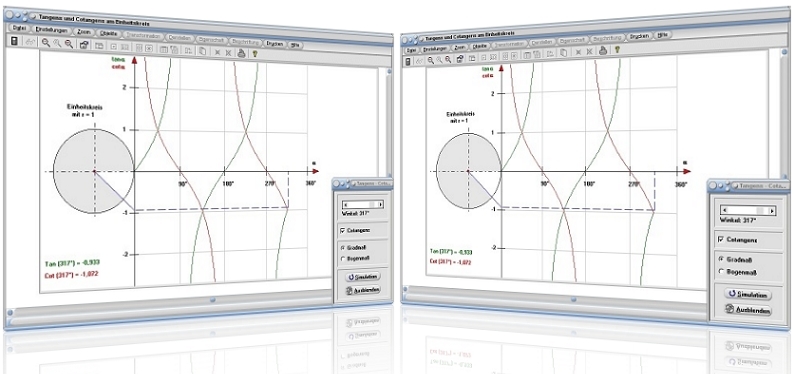
Task: Click first magnifier icon in right window toolbar
Action: click(430, 60)
